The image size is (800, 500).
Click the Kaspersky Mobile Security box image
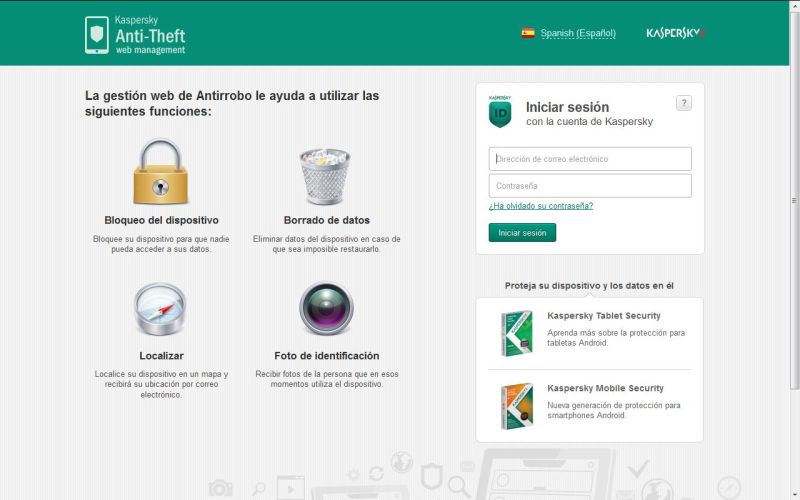(x=517, y=406)
